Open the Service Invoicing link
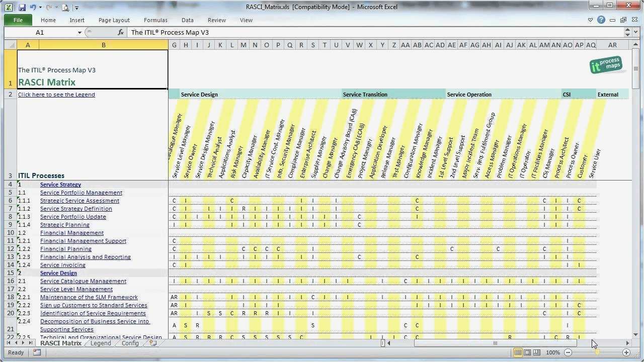Viewport: 644px width, 362px height. tap(63, 265)
